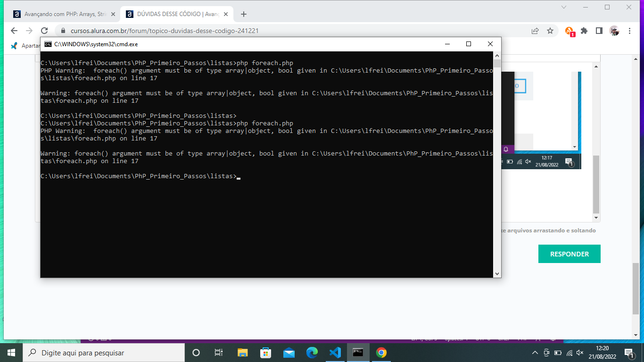Click the cmd window vertical scrollbar thumb
Viewport: 644px width, 362px height.
[497, 64]
